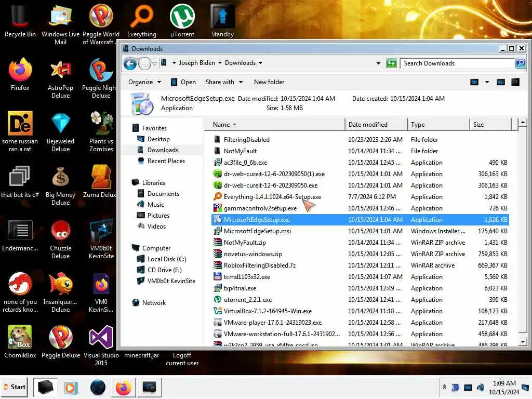Open address bar history dropdown
Viewport: 532px width, 399px height.
point(378,63)
